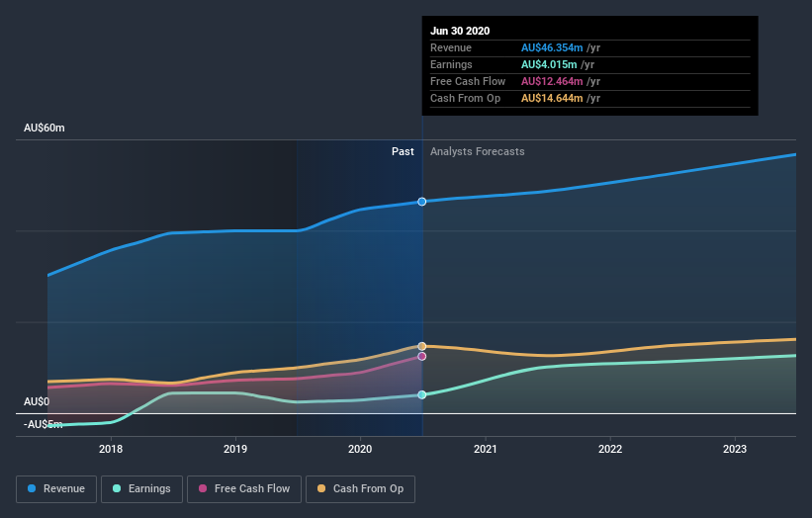Click the Analysts Forecasts label
Screen dimensions: 812x518
[x=478, y=151]
